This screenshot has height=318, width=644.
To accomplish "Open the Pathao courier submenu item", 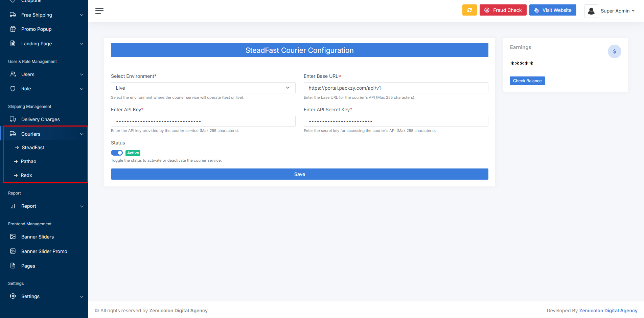I will pyautogui.click(x=28, y=161).
